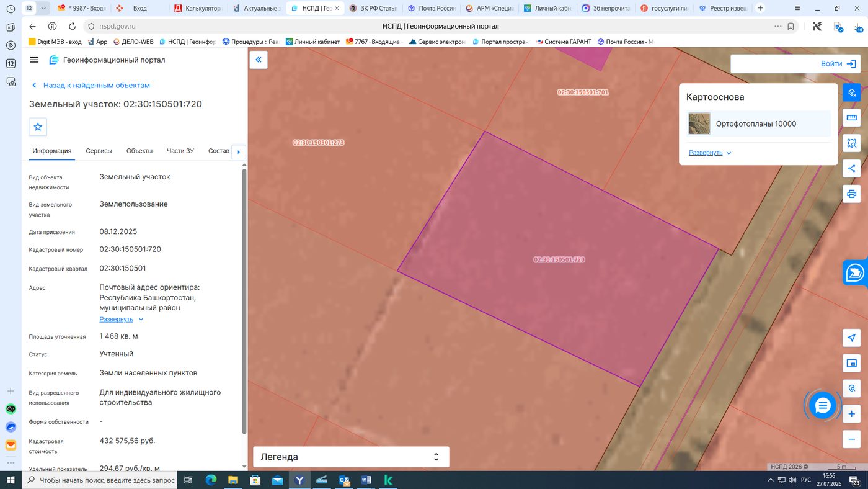Collapse the left info panel with double-chevron
The image size is (868, 489).
(x=259, y=60)
